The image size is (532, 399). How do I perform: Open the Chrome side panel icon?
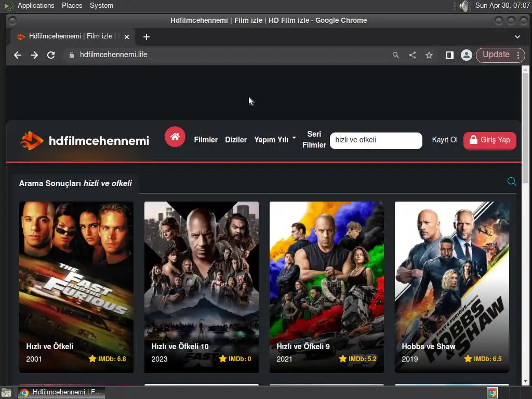[x=450, y=55]
